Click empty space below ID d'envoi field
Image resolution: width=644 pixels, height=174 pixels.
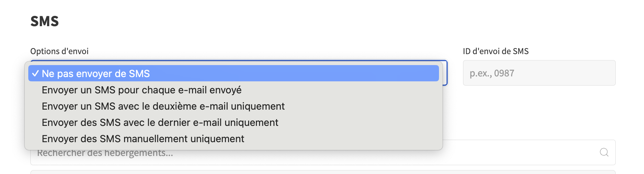[x=539, y=110]
